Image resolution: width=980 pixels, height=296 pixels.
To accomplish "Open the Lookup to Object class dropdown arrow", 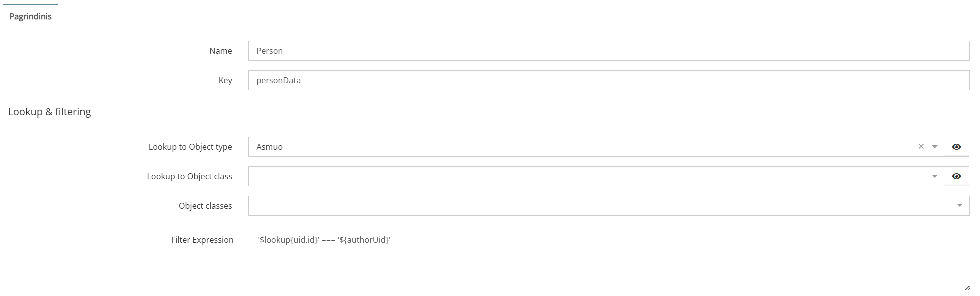I will pos(934,176).
